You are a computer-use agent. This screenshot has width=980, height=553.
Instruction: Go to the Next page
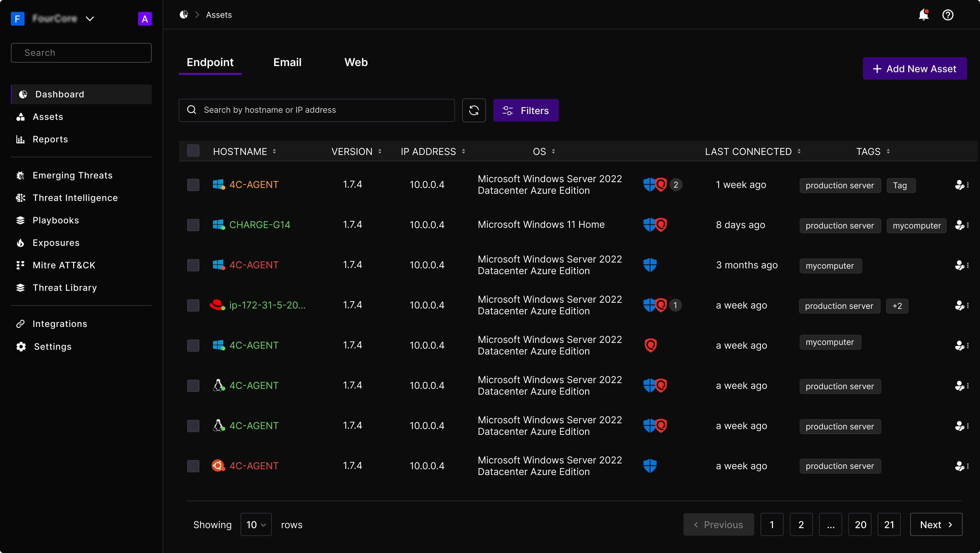(x=936, y=524)
